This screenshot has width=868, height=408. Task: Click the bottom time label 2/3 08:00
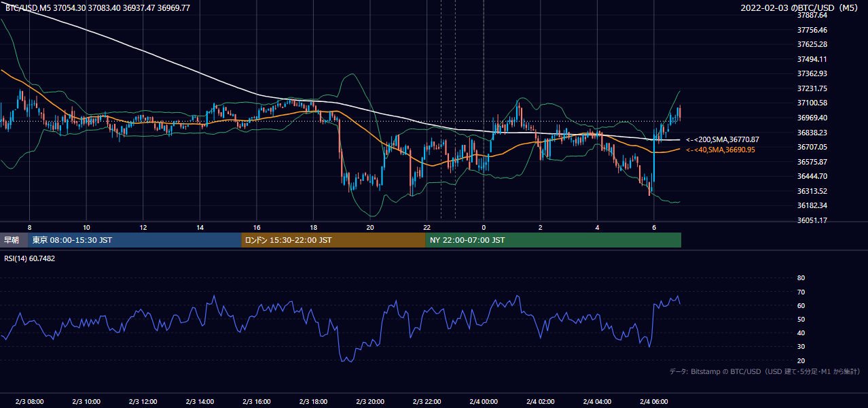pos(29,401)
